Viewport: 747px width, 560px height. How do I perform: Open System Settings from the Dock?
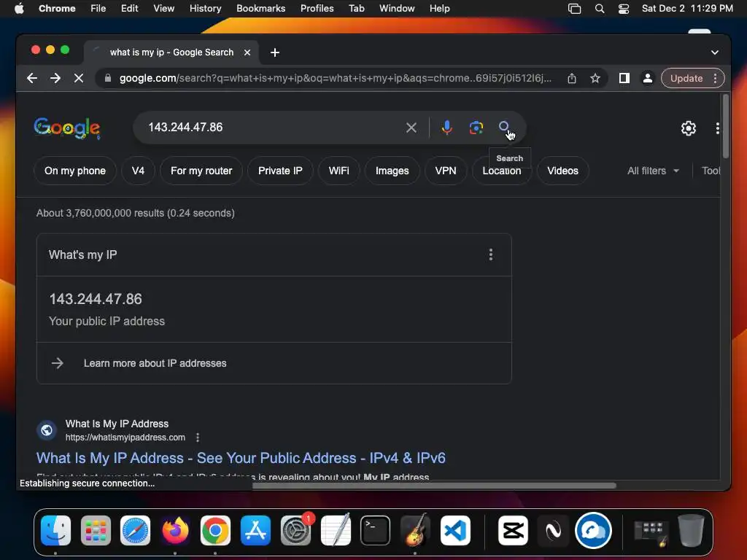coord(295,531)
